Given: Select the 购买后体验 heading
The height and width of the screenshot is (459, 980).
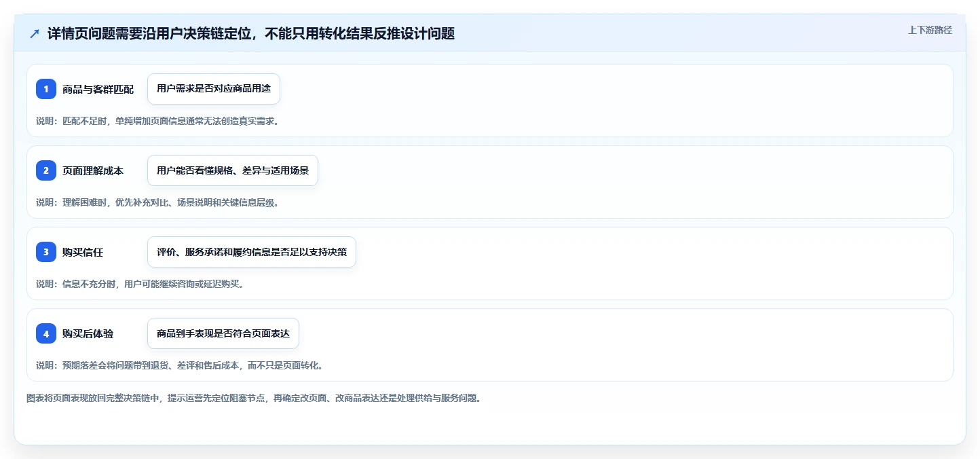Looking at the screenshot, I should 88,333.
